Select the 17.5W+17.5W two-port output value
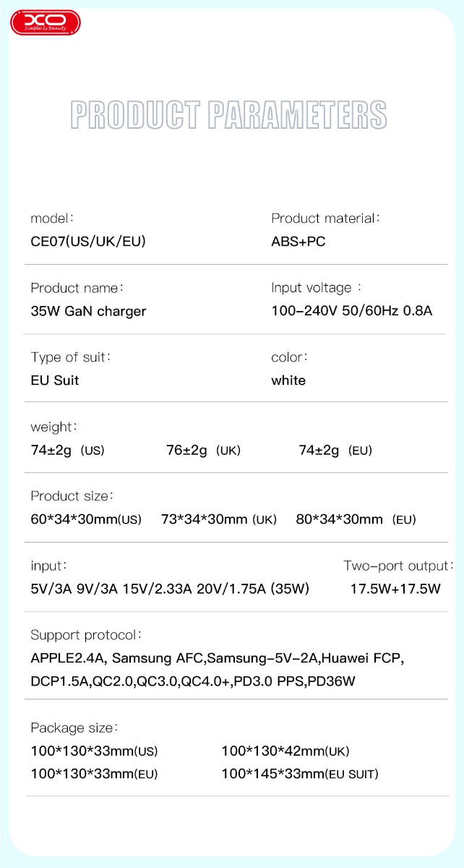 [395, 589]
